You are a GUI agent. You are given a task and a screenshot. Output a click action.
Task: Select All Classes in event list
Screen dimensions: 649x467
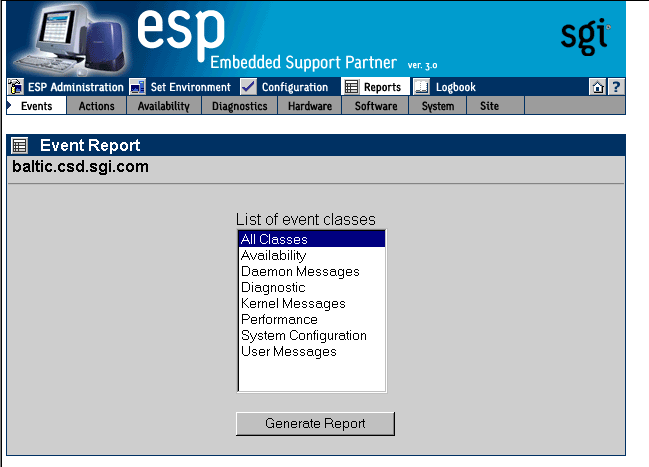pyautogui.click(x=312, y=239)
